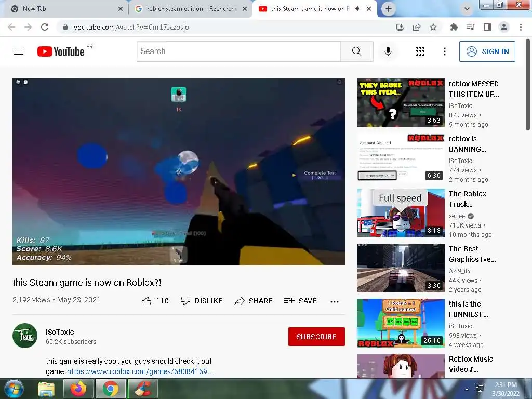Go back to previous page in Chrome

[11, 27]
